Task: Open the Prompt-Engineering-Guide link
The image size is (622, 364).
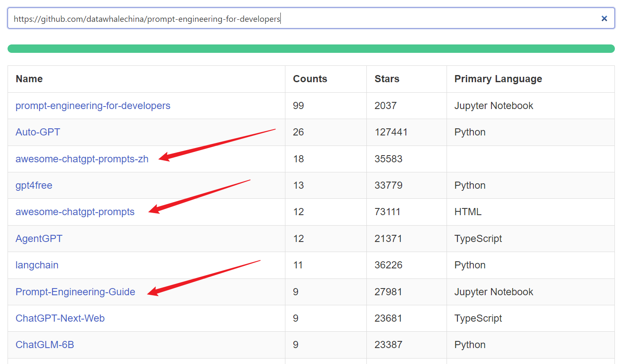Action: (75, 292)
